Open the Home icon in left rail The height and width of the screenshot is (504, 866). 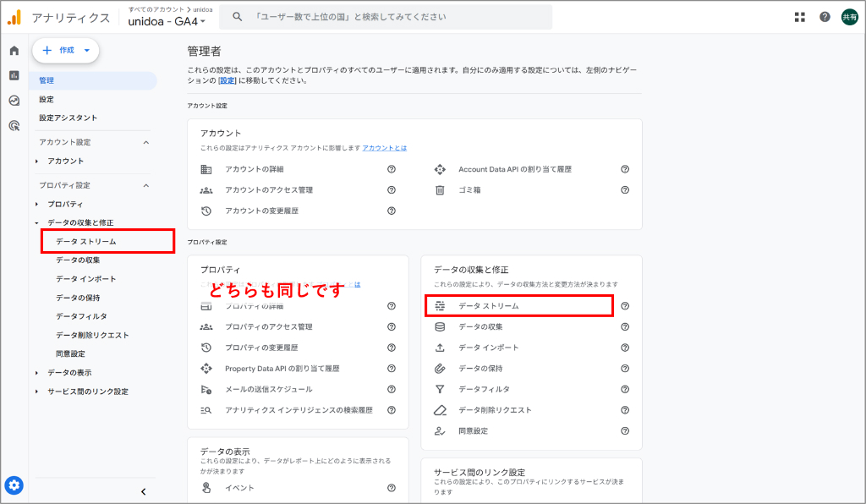pos(14,51)
